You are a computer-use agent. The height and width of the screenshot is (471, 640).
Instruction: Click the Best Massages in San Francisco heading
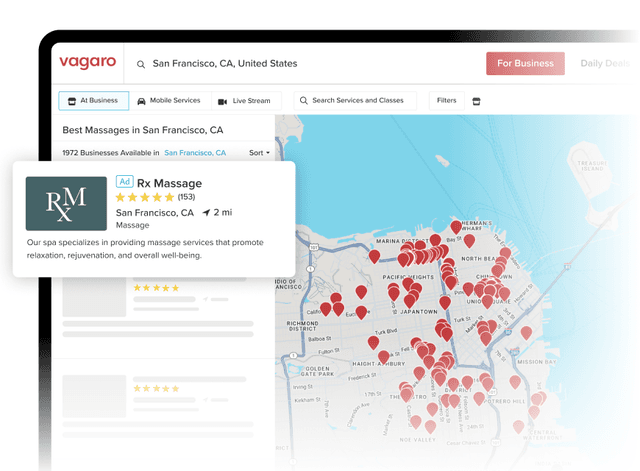142,130
